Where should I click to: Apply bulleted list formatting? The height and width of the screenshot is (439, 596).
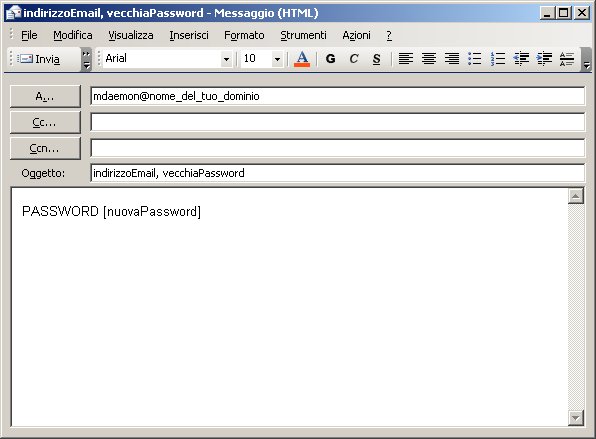(x=475, y=59)
